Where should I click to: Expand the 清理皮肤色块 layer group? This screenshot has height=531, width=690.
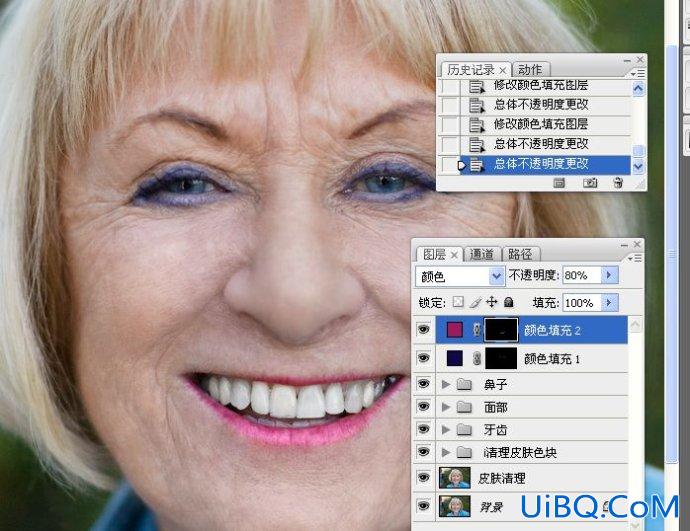point(446,452)
